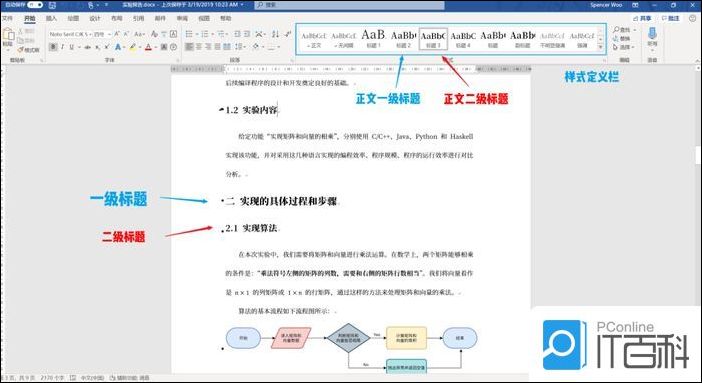The width and height of the screenshot is (702, 383).
Task: Apply the yellow text highlight color
Action: [133, 47]
